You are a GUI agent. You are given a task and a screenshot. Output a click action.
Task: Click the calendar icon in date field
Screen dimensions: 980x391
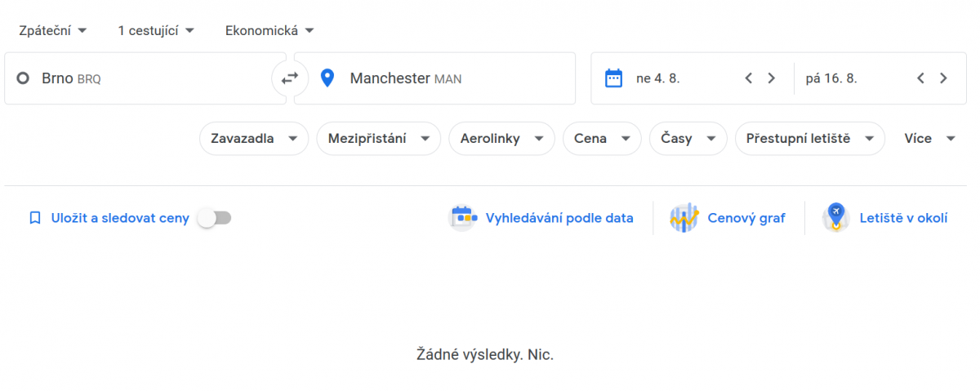click(613, 78)
